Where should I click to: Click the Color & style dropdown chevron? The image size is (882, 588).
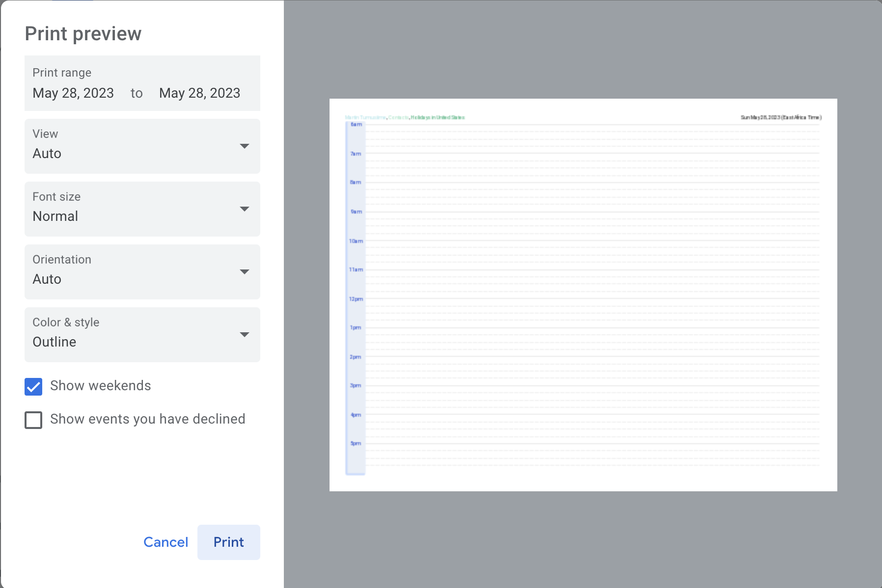pos(245,335)
